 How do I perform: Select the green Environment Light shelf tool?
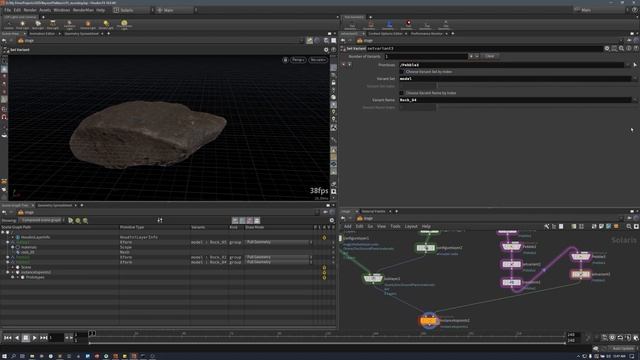coord(124,25)
